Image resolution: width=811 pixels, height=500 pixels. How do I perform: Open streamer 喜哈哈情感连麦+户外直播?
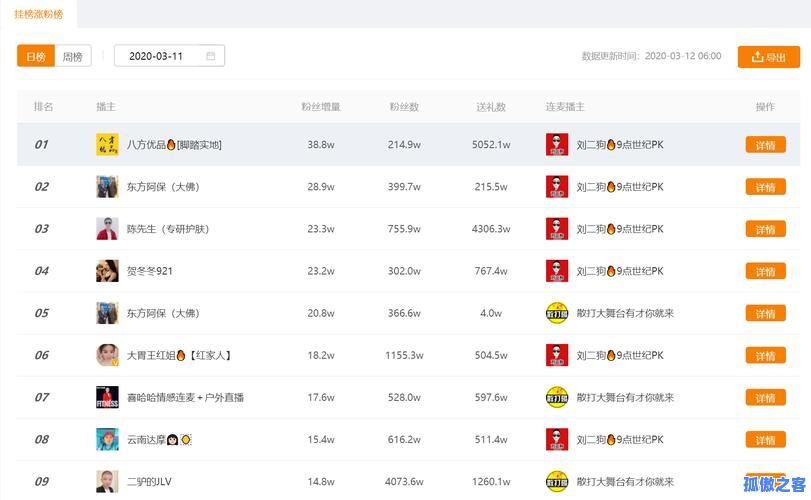(x=185, y=398)
